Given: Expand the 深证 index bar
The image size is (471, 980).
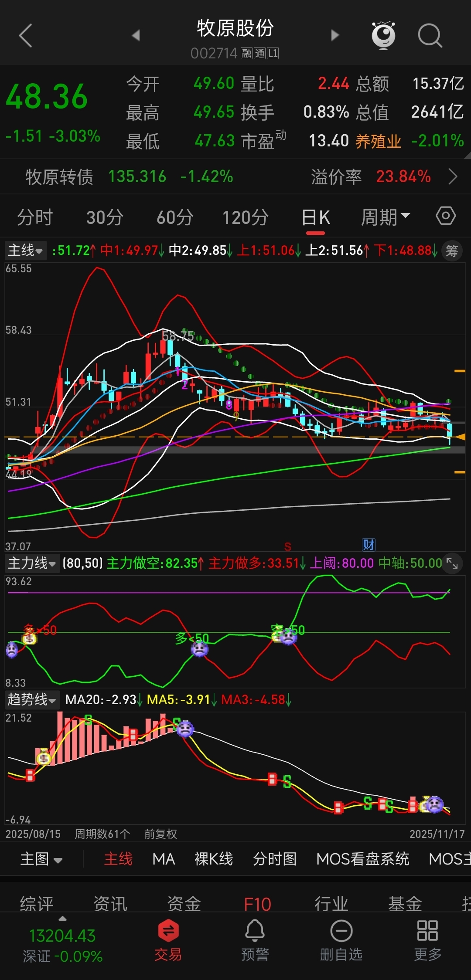Looking at the screenshot, I should [x=62, y=918].
